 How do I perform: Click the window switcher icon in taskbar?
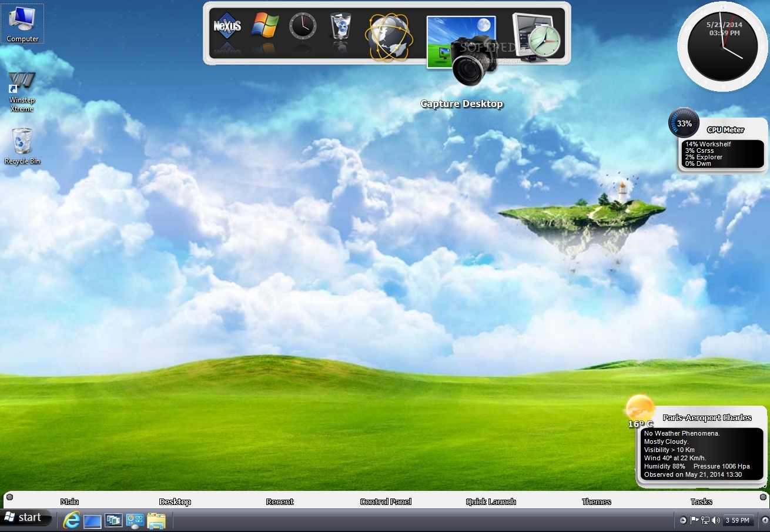pos(113,520)
